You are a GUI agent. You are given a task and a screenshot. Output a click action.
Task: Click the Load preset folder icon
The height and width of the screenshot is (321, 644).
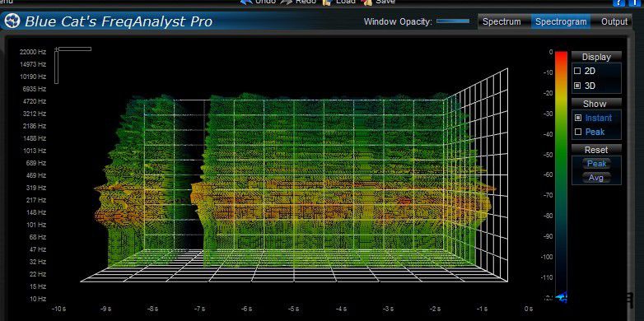326,2
